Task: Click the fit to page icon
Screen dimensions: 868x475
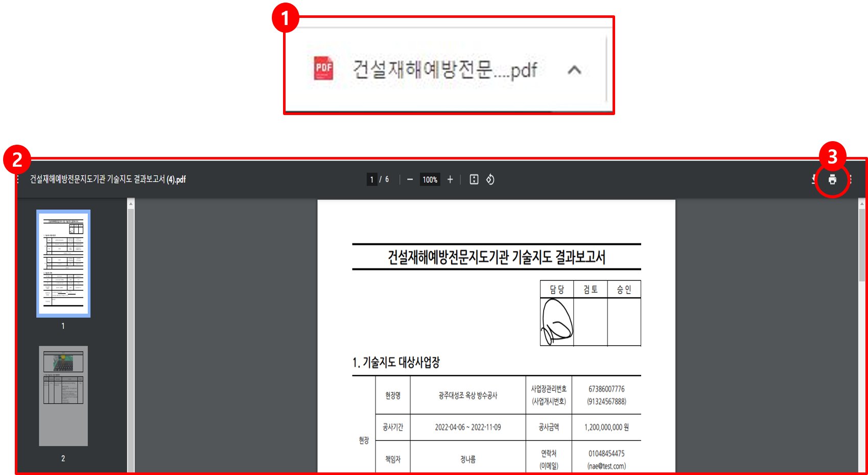Action: (x=474, y=179)
